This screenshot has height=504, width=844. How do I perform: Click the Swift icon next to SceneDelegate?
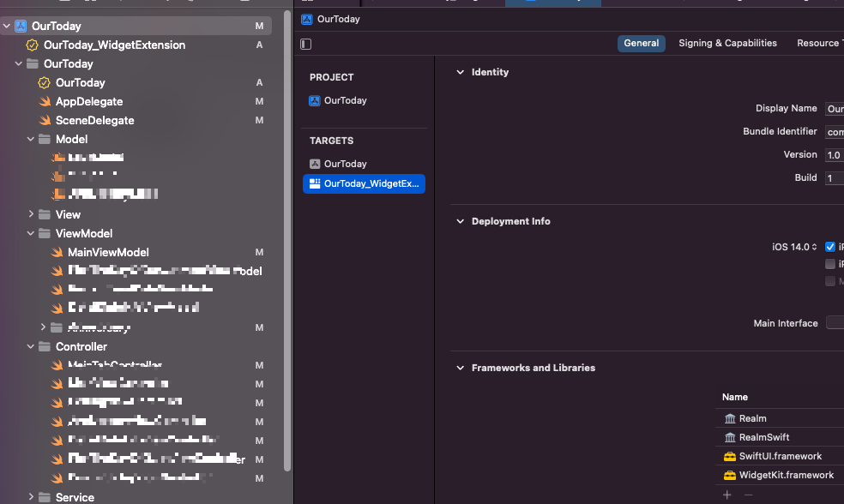pos(45,121)
